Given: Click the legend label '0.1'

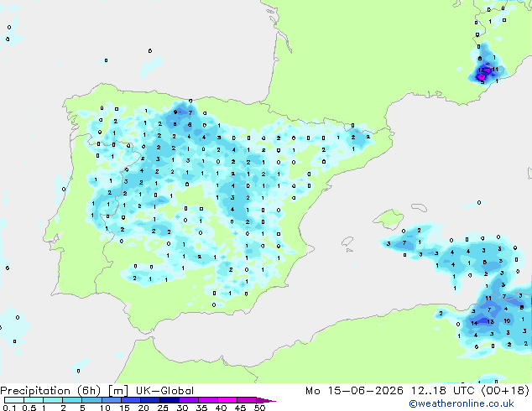Looking at the screenshot, I should click(x=9, y=408).
